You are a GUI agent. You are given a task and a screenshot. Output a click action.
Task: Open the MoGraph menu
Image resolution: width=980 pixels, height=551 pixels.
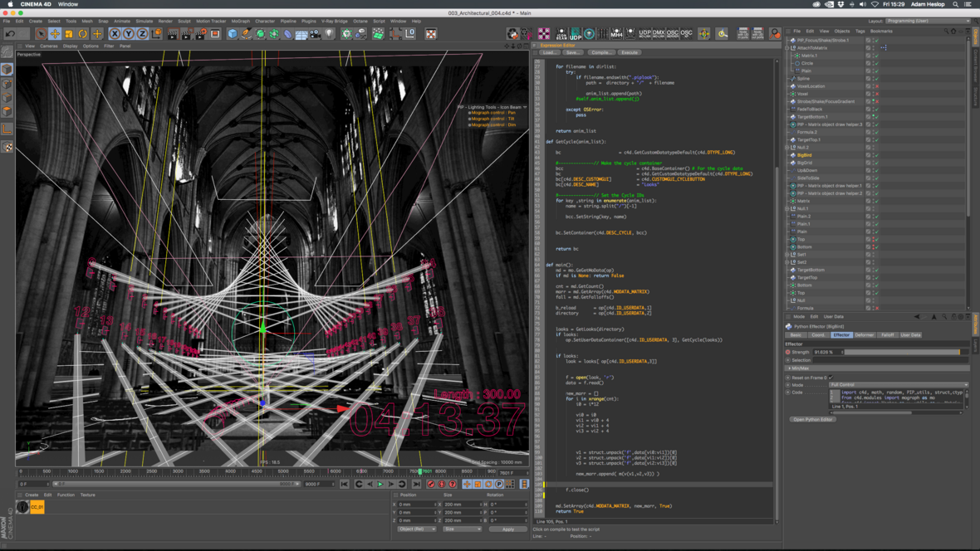point(240,22)
